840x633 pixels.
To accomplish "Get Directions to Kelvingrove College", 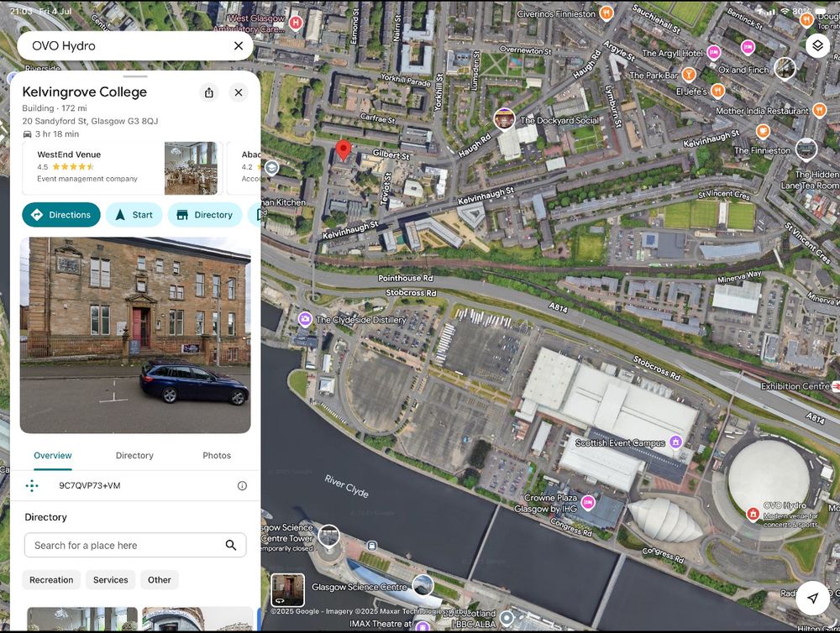I will tap(61, 215).
